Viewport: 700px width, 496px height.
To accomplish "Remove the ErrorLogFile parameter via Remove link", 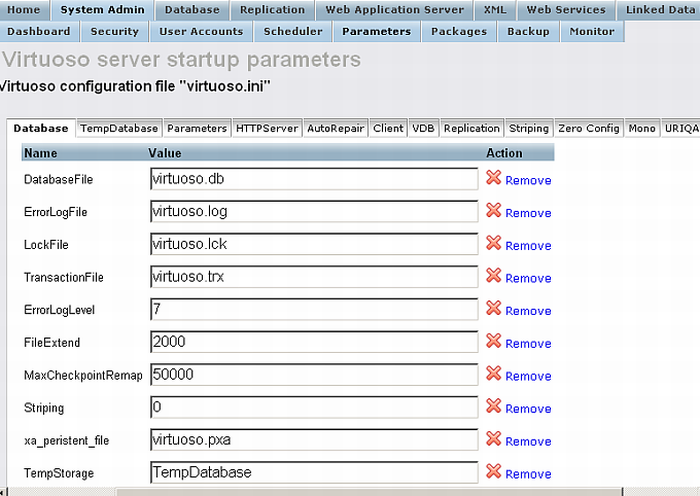I will (528, 213).
